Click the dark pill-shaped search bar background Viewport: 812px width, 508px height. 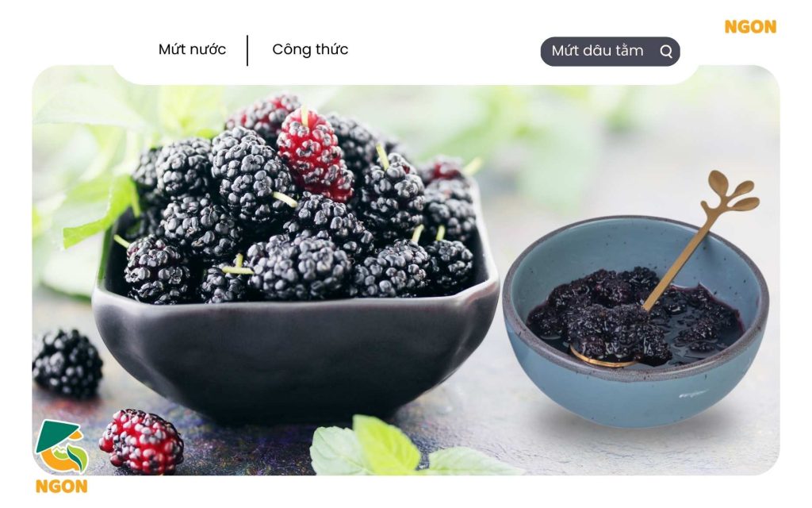610,52
